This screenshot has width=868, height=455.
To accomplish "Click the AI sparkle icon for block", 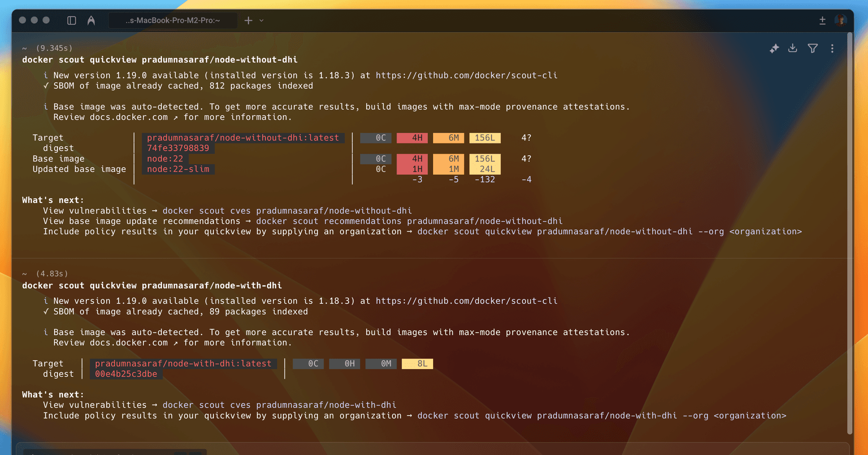I will click(x=774, y=48).
